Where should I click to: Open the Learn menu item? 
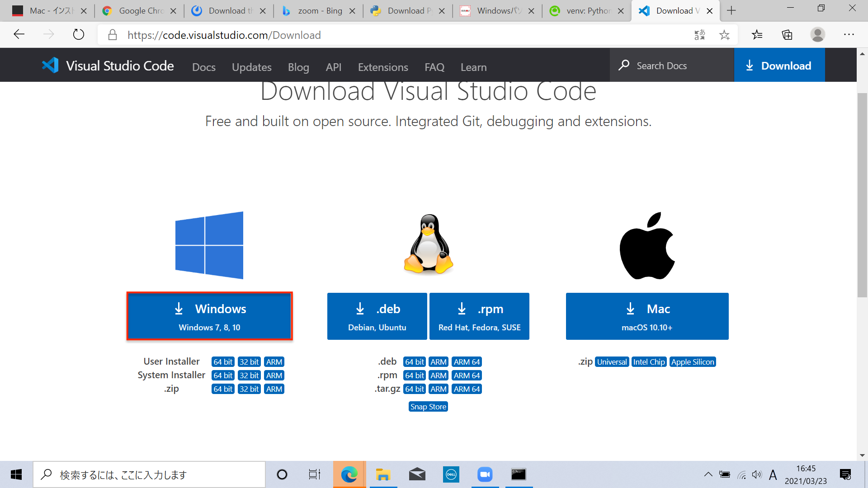474,67
